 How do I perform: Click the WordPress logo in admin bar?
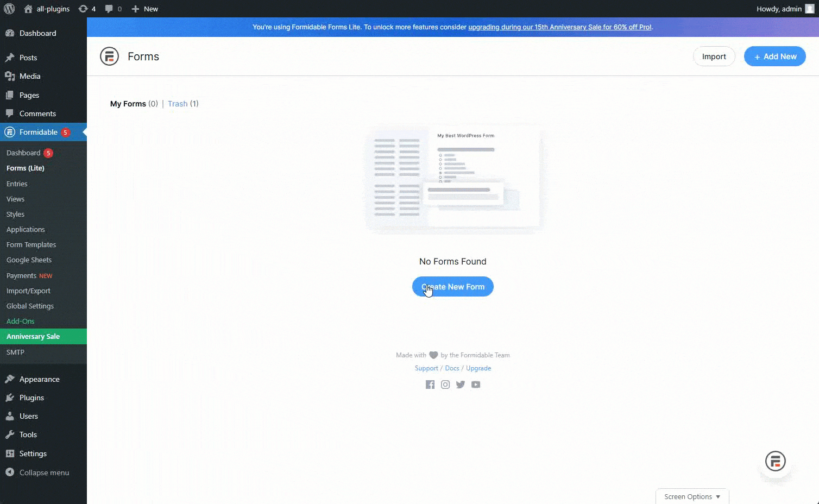(x=9, y=9)
